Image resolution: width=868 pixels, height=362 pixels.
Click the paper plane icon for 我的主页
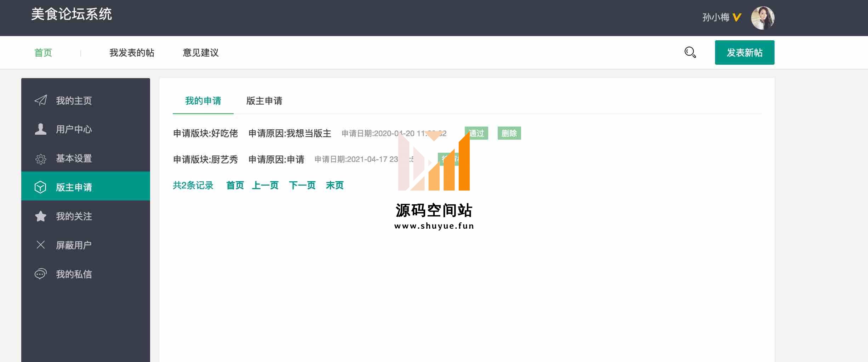point(41,100)
